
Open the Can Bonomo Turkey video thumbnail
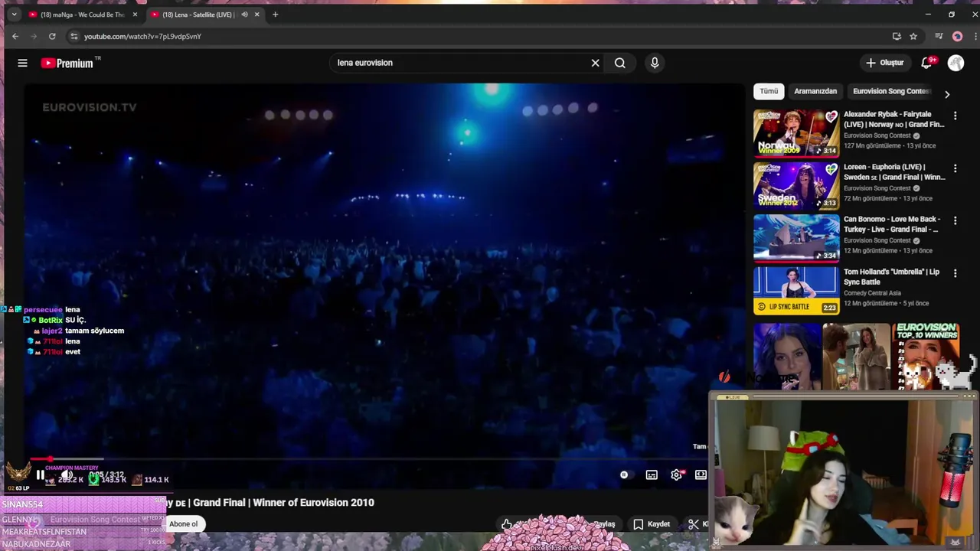[x=796, y=237]
